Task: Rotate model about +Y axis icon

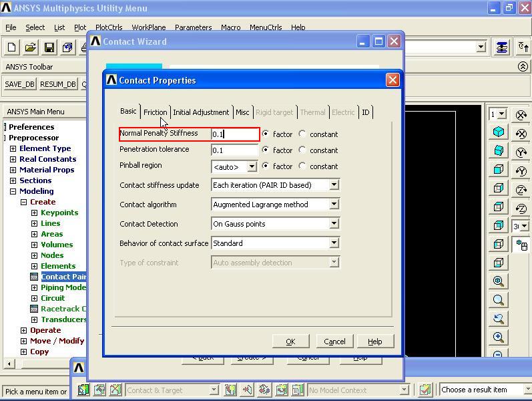Action: coord(521,152)
